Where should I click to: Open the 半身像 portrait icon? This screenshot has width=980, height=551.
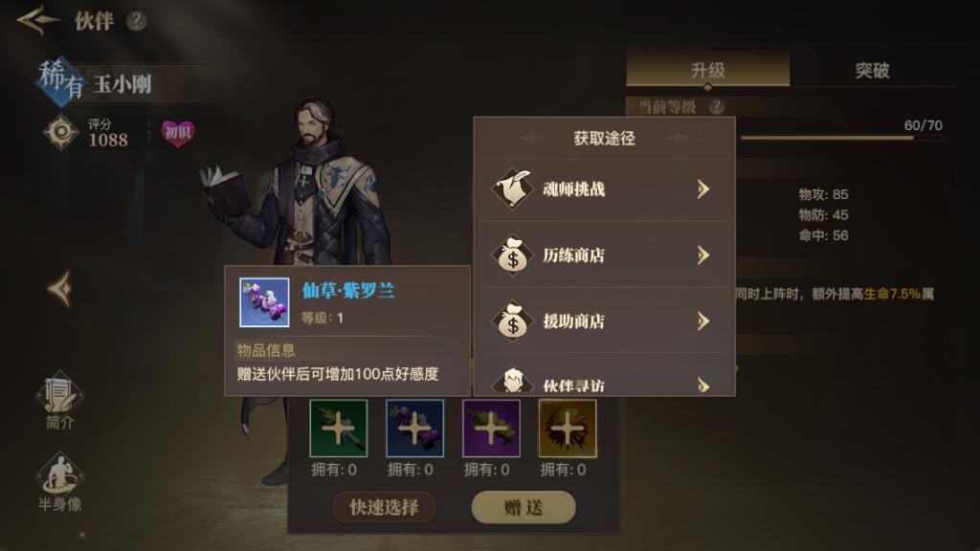pos(60,482)
